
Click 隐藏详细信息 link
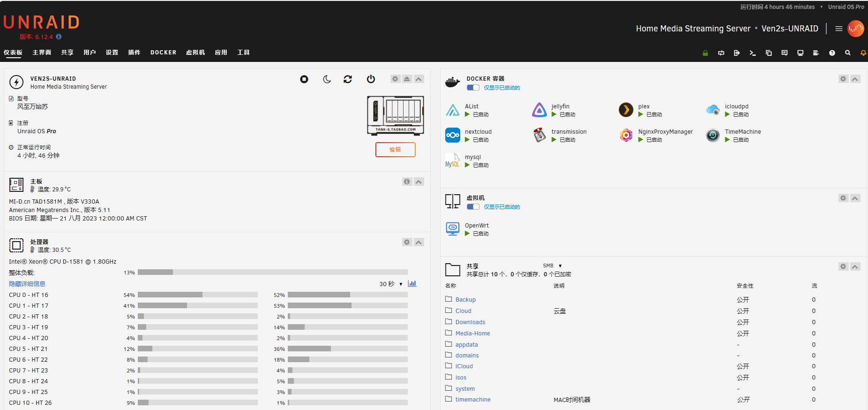point(27,284)
